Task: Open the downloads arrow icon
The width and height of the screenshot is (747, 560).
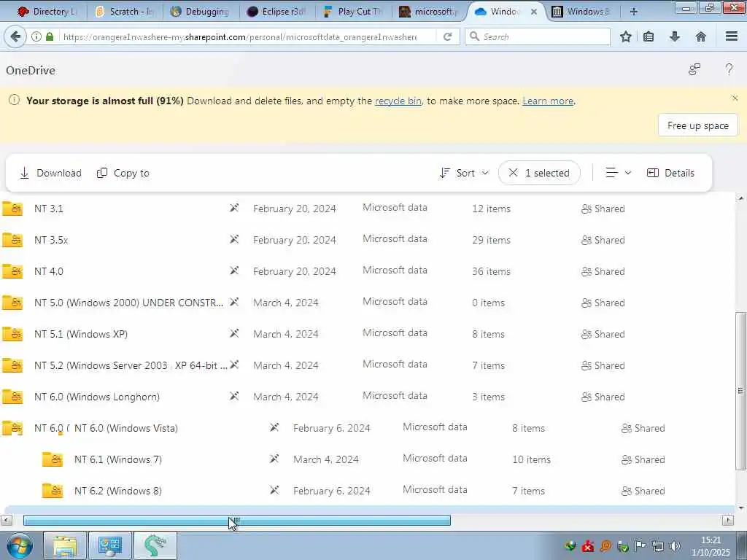Action: click(x=675, y=36)
